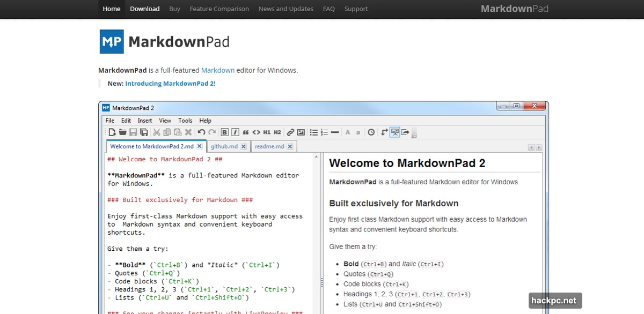Expand the toolbar overflow options arrow

click(x=414, y=136)
